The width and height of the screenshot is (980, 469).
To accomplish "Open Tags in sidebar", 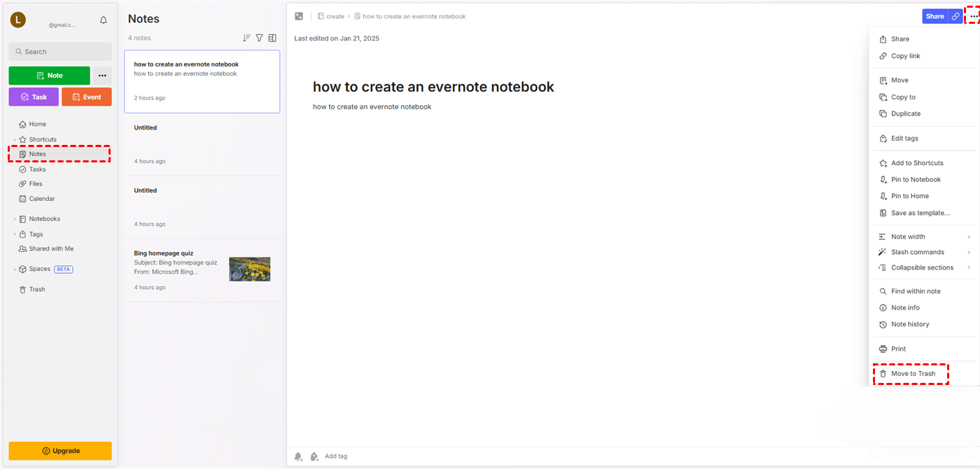I will [x=36, y=234].
